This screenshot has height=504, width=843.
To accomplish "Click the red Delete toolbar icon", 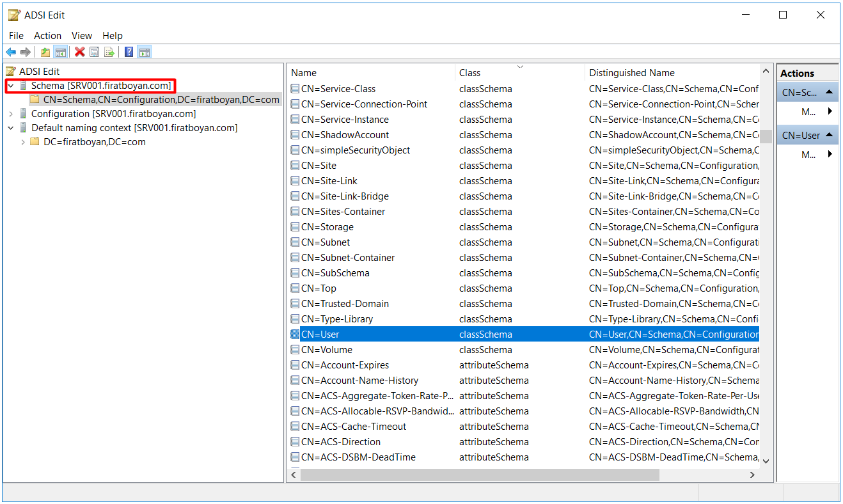I will click(x=80, y=52).
